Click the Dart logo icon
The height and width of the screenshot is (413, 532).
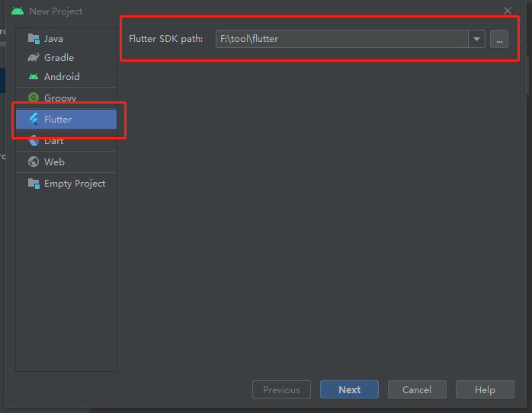coord(34,140)
